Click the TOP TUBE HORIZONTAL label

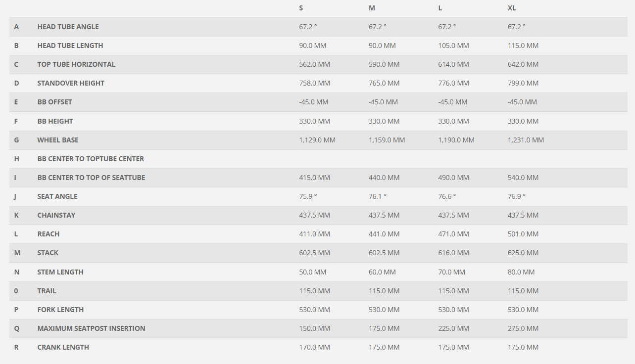[x=76, y=64]
